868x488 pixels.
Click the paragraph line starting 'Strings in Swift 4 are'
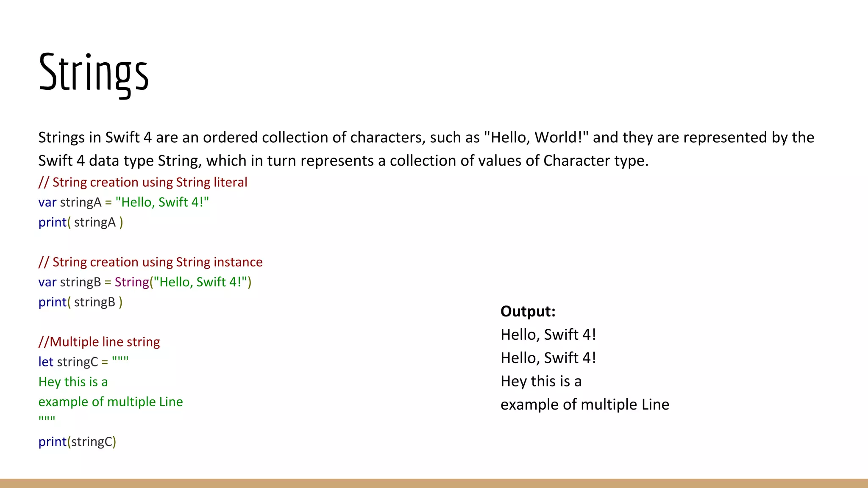pos(426,137)
